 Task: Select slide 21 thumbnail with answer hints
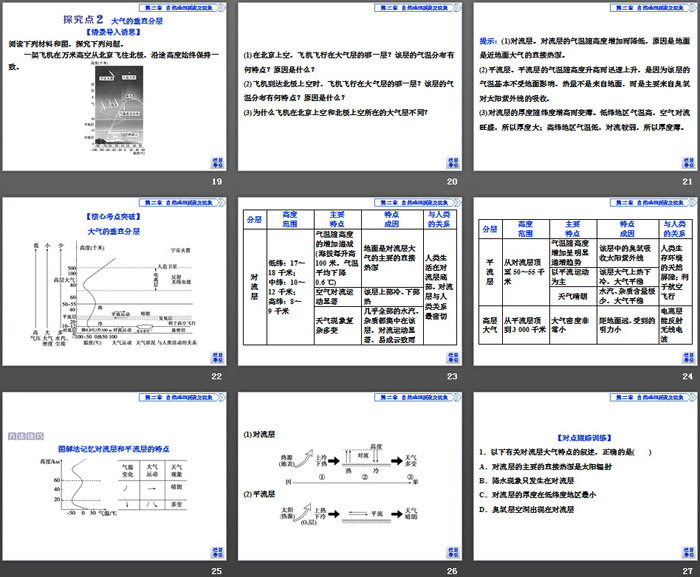(585, 87)
